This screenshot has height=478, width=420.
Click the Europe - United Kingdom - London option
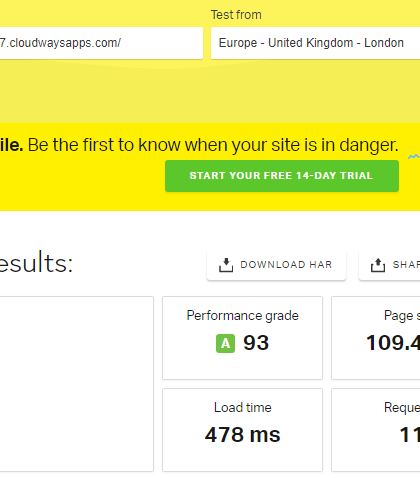(x=311, y=43)
